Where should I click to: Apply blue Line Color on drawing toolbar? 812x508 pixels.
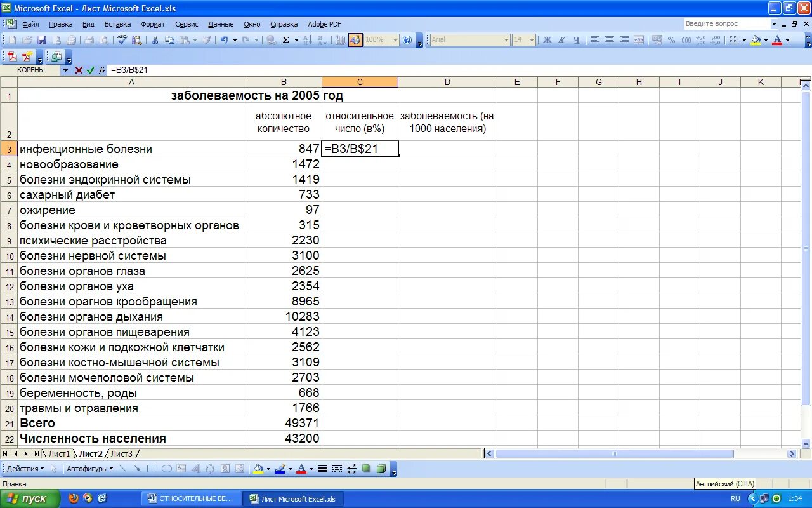point(280,469)
